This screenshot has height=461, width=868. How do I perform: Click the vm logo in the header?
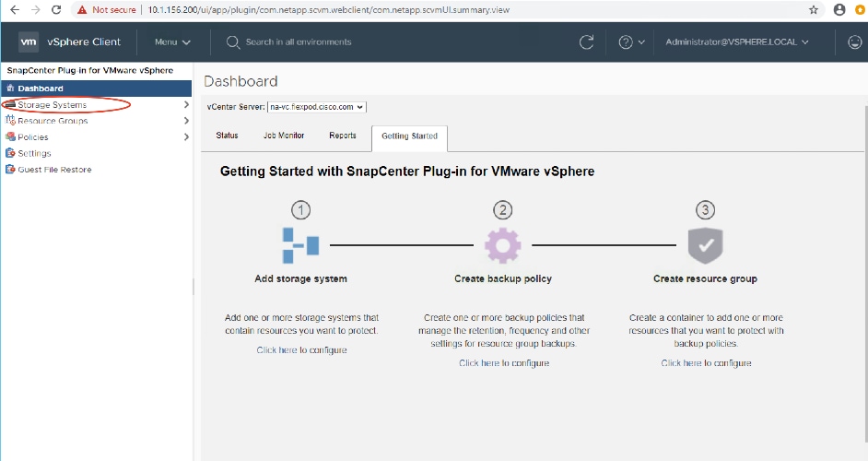(x=29, y=41)
